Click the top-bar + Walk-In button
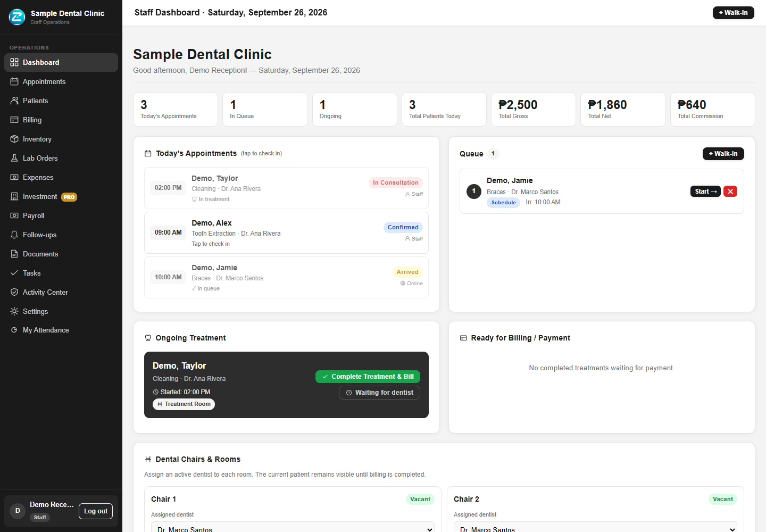 (x=733, y=13)
